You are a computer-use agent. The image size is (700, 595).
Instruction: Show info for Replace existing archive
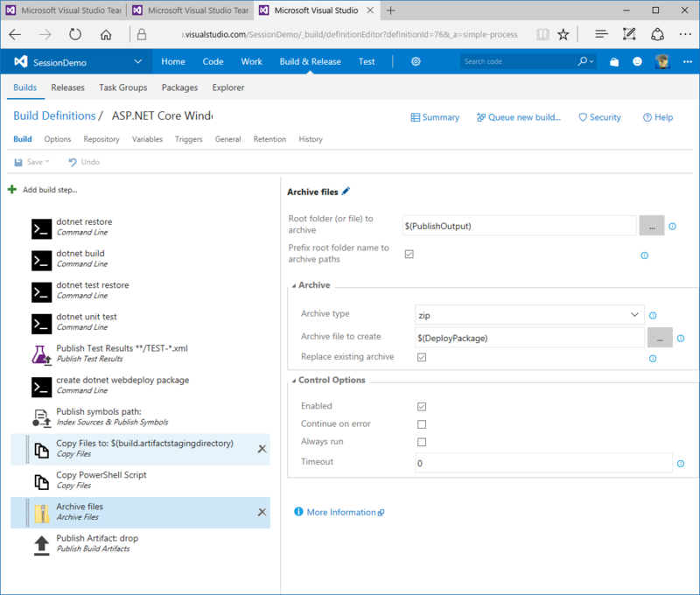tap(653, 359)
